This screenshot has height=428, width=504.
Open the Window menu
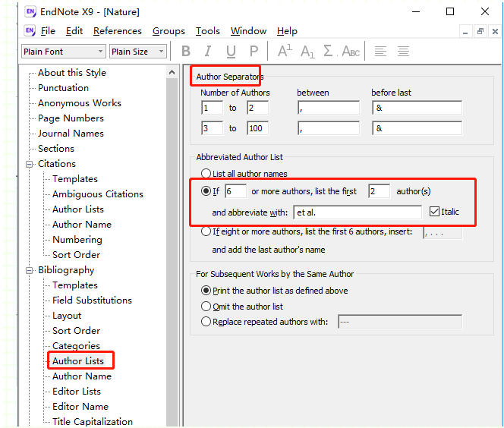click(x=248, y=31)
